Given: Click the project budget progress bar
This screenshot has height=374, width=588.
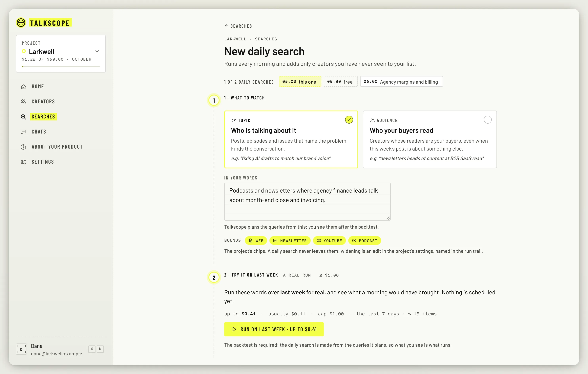Looking at the screenshot, I should pyautogui.click(x=61, y=67).
